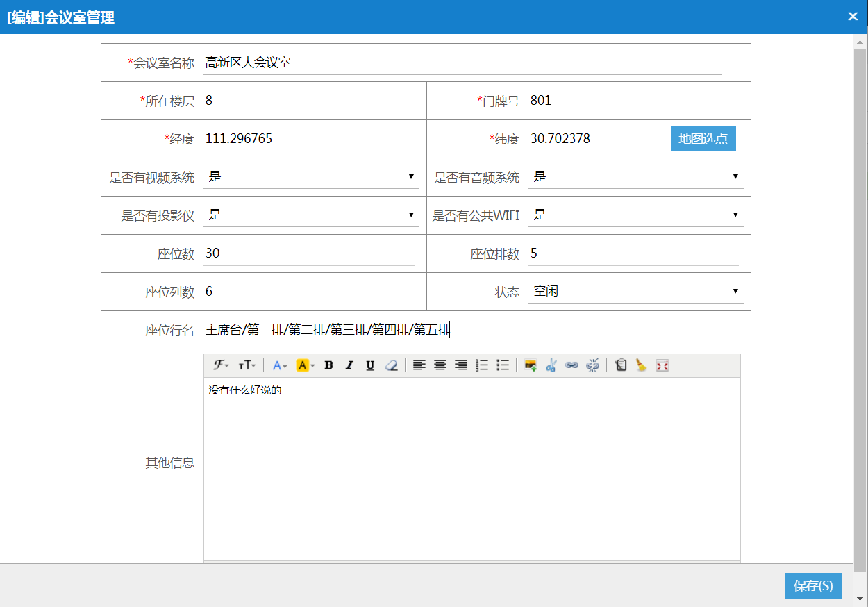The height and width of the screenshot is (607, 868).
Task: Click the 座位行名 label
Action: pos(169,331)
